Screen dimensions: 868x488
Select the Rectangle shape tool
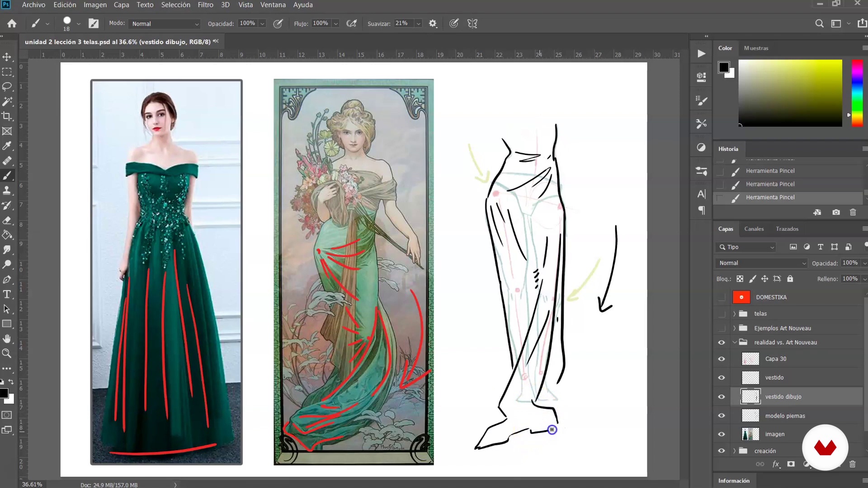[x=7, y=324]
